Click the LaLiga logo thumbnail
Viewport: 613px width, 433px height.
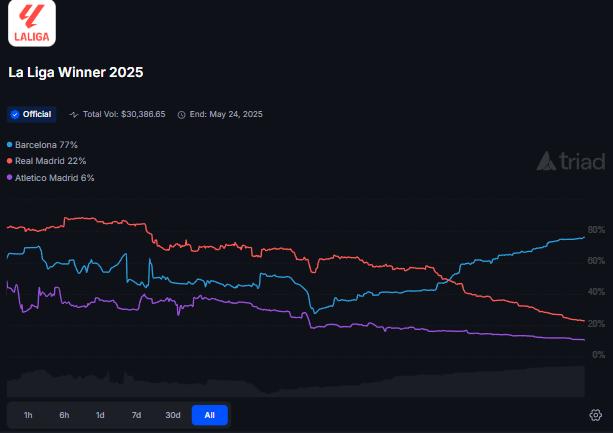(x=32, y=23)
